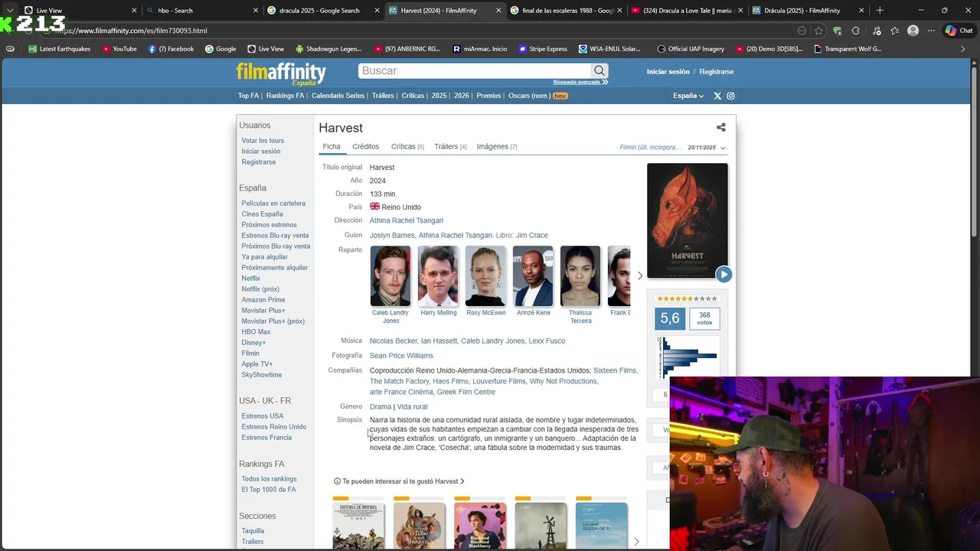Open the miAnmac. Inicio bookmark
Screen dimensions: 980x551
[x=480, y=49]
